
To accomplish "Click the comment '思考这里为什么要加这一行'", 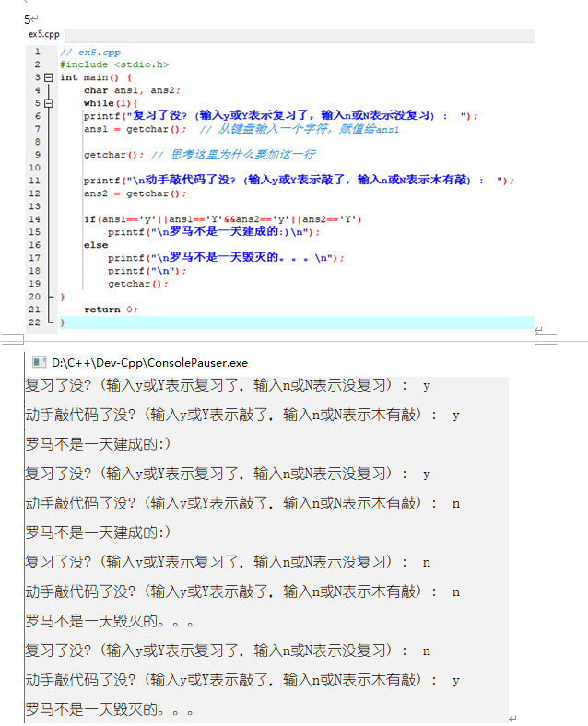I will 233,155.
